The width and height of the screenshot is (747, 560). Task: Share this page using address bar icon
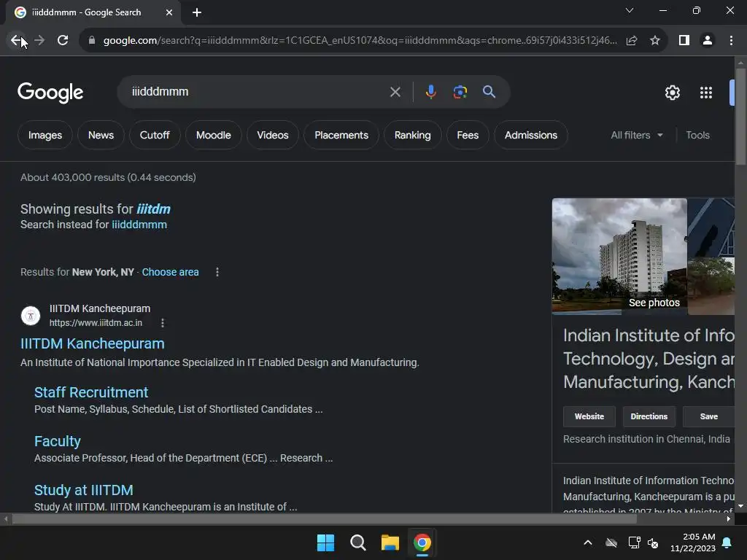click(x=632, y=41)
